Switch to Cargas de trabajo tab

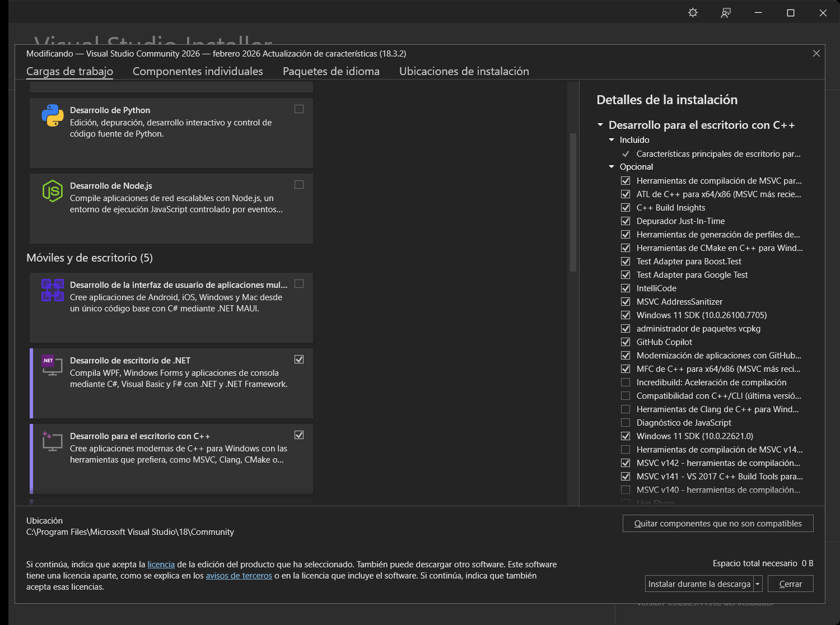click(69, 71)
